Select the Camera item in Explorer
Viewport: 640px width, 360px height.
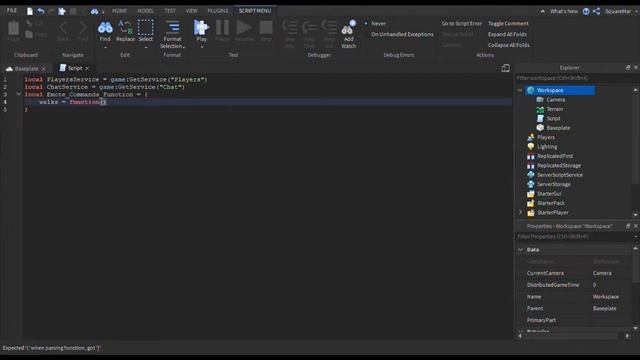click(x=556, y=100)
